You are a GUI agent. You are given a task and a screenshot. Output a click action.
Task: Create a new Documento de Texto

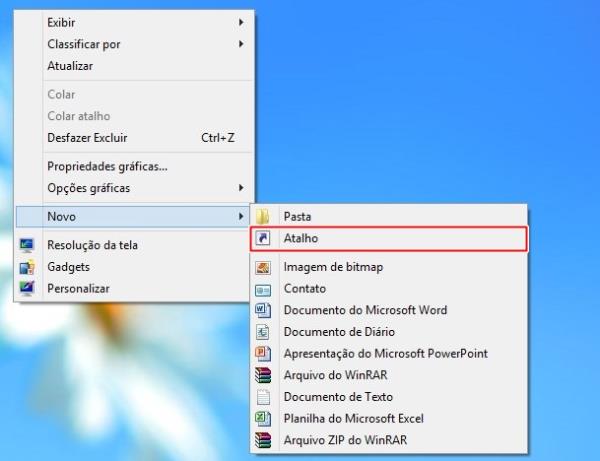click(389, 397)
